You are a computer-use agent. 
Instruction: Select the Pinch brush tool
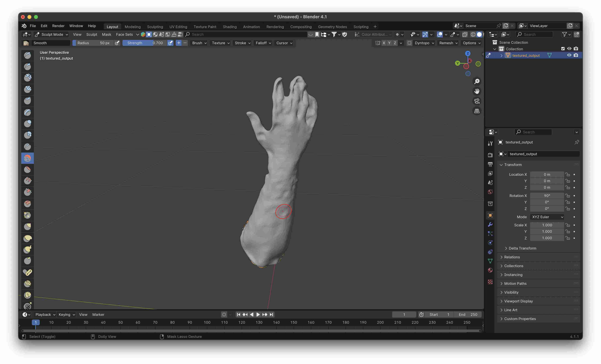click(27, 215)
